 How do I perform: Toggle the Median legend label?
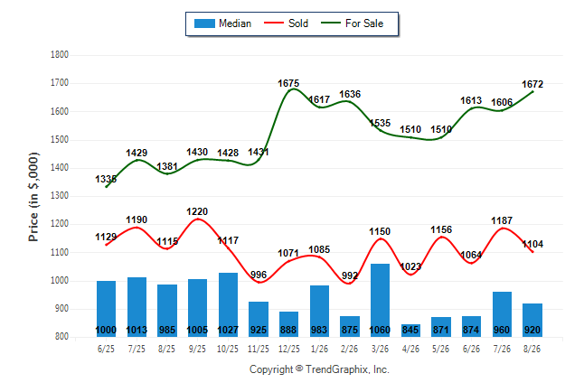pos(235,23)
